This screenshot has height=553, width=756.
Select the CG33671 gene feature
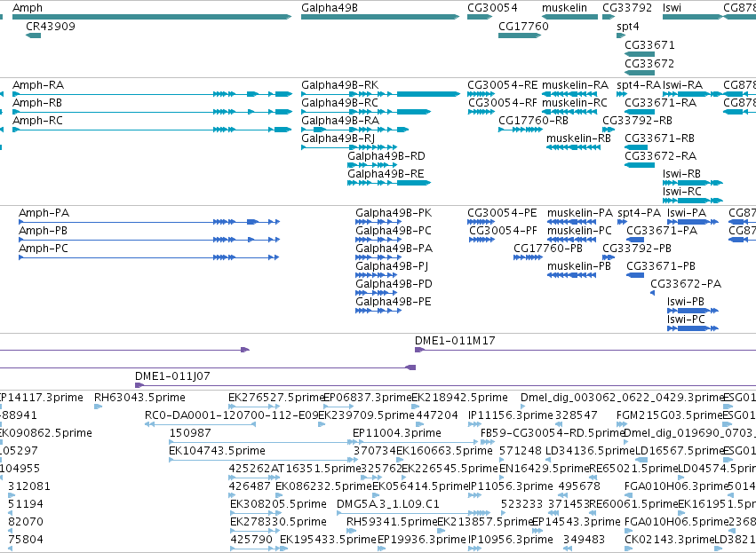pyautogui.click(x=640, y=54)
